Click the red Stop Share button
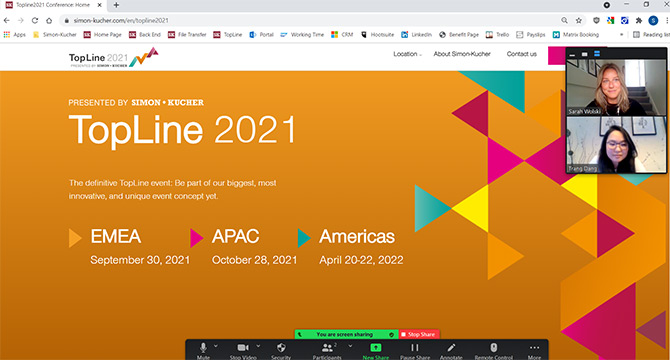Image resolution: width=670 pixels, height=360 pixels. pyautogui.click(x=419, y=334)
